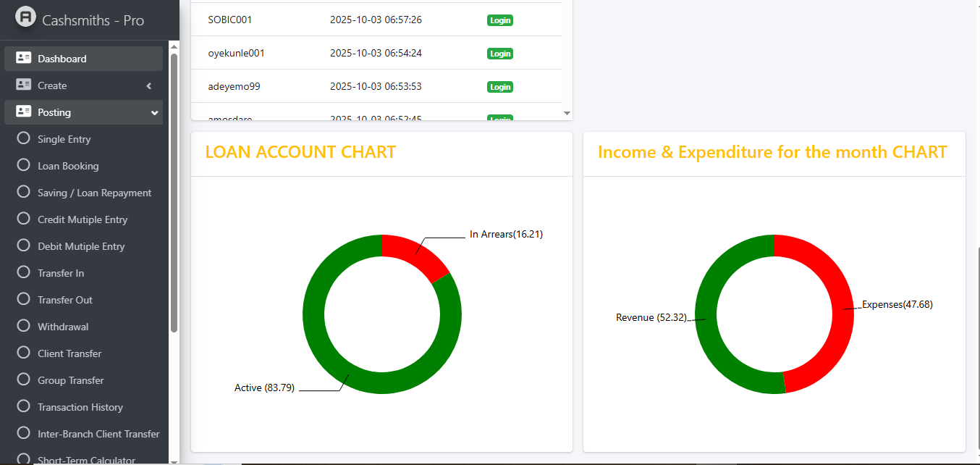Open Credit Mutiple Entry page
This screenshot has width=980, height=465.
point(83,219)
